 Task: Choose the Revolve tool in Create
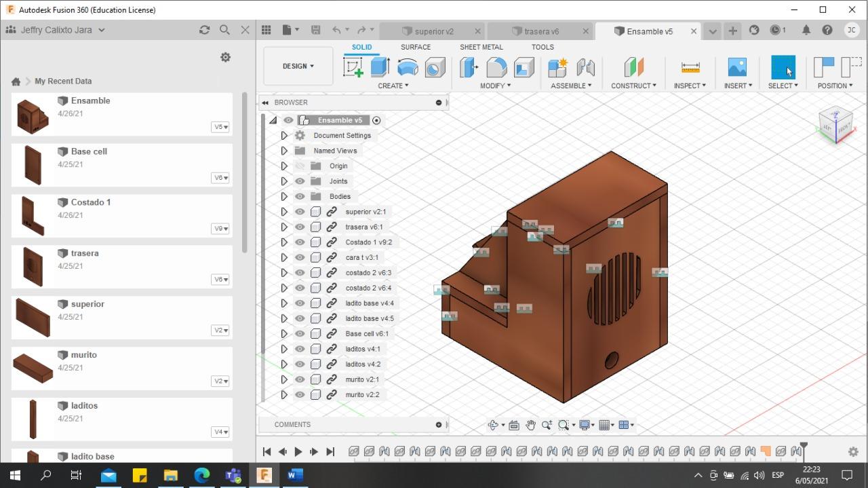[x=408, y=67]
